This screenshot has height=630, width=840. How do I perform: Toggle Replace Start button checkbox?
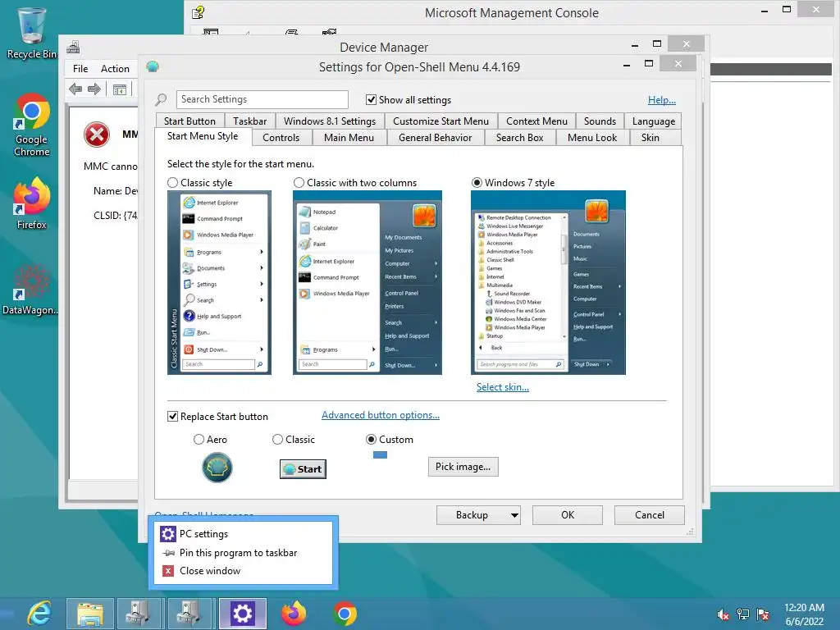(172, 416)
